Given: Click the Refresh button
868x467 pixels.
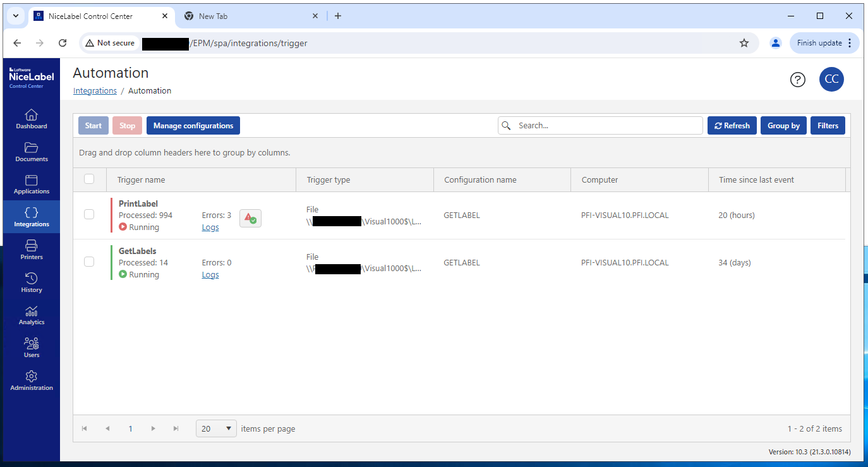Looking at the screenshot, I should [732, 125].
